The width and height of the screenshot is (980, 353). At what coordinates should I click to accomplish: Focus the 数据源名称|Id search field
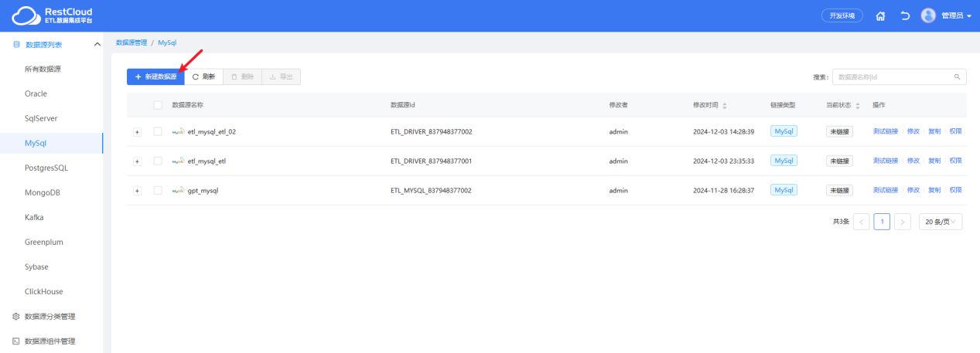[x=899, y=76]
